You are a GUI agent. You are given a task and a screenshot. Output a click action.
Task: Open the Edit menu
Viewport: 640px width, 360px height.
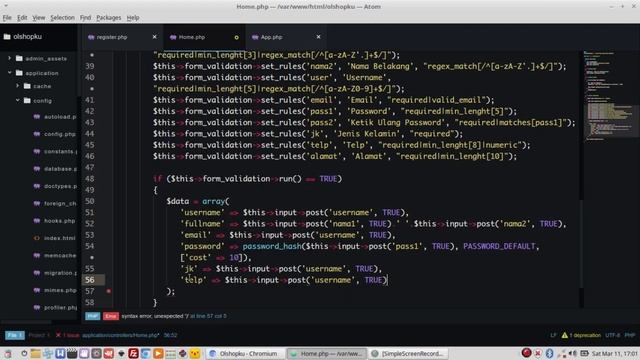(22, 18)
